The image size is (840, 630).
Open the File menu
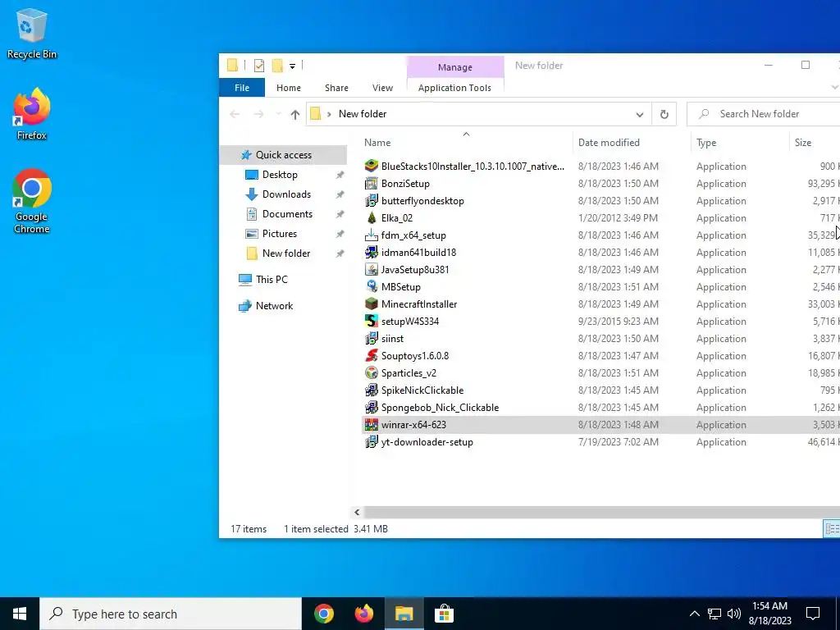pyautogui.click(x=242, y=88)
